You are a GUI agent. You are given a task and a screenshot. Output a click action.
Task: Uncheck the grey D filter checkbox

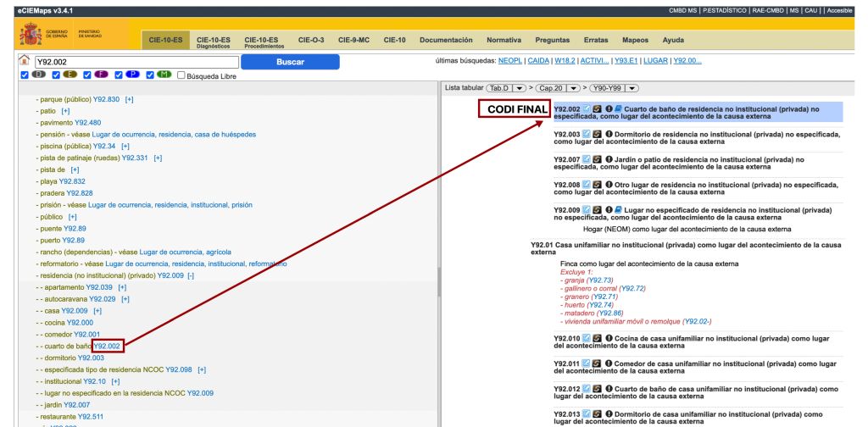point(25,75)
